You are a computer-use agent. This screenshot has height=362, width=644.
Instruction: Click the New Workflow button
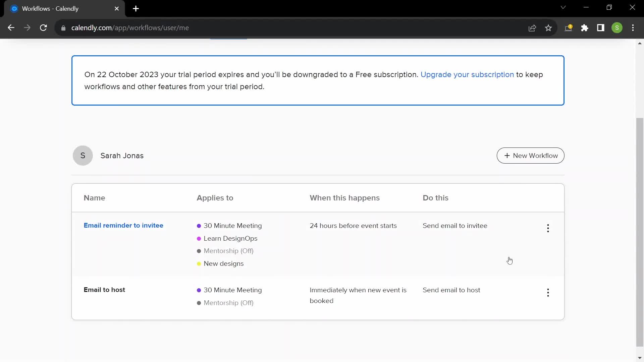click(x=530, y=156)
